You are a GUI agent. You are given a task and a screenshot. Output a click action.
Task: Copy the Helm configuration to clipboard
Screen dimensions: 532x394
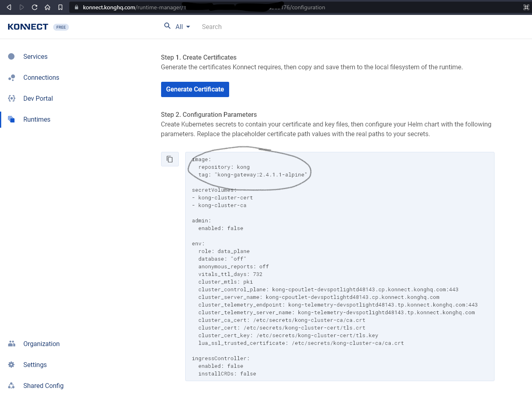[x=170, y=159]
